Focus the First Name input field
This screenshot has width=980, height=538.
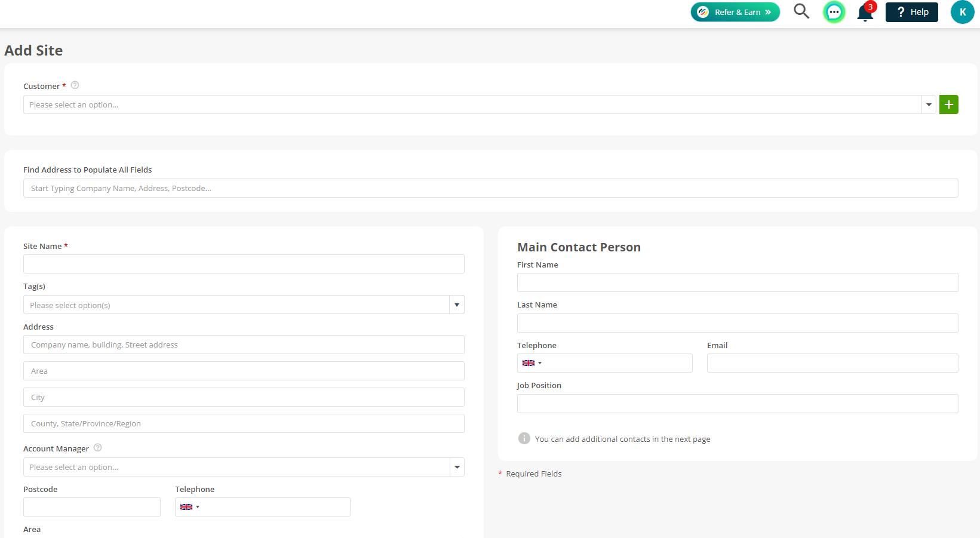pos(738,282)
